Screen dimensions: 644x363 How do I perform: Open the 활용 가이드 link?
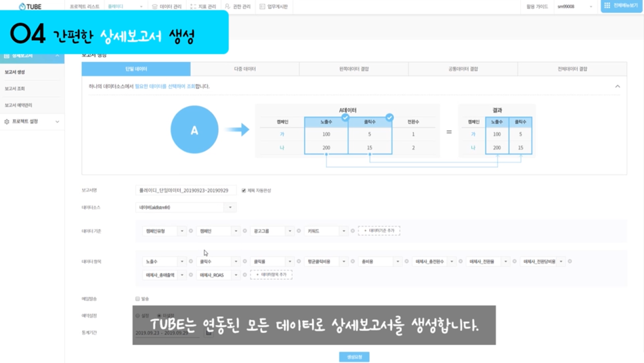tap(537, 7)
